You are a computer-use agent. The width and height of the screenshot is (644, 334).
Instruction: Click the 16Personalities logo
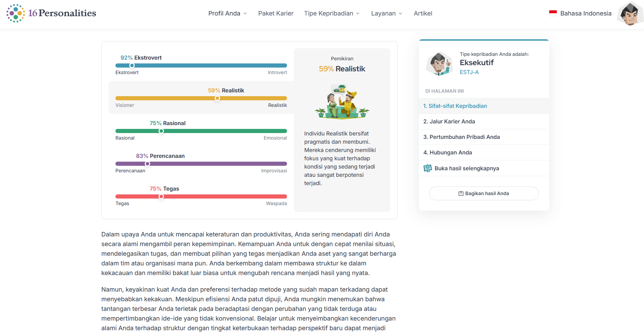point(51,13)
